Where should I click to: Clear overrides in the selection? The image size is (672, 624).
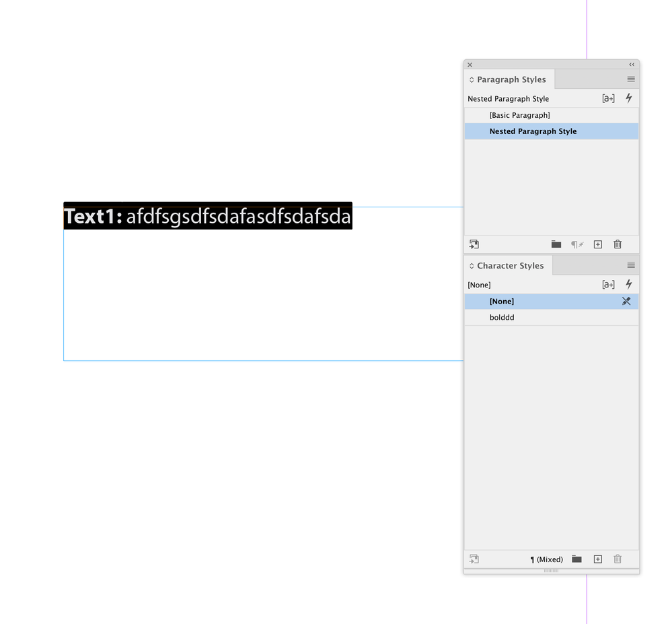pyautogui.click(x=576, y=244)
